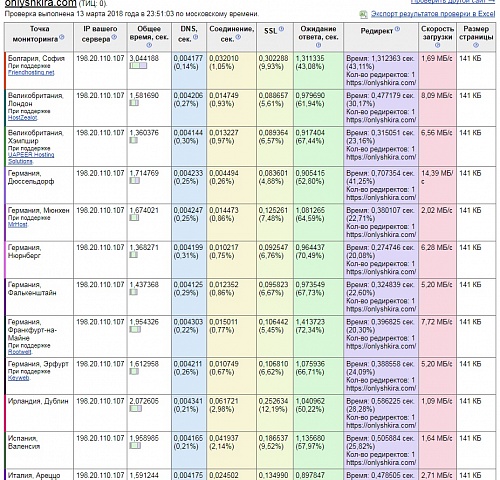Click help icon next to Точка мониторинга
This screenshot has width=500, height=480.
click(x=62, y=37)
